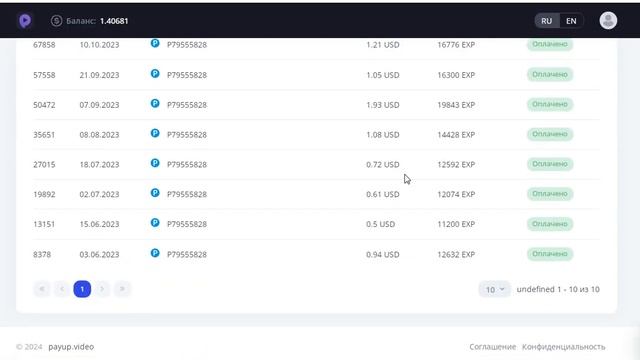Image resolution: width=640 pixels, height=360 pixels.
Task: Switch language to RU
Action: 547,21
